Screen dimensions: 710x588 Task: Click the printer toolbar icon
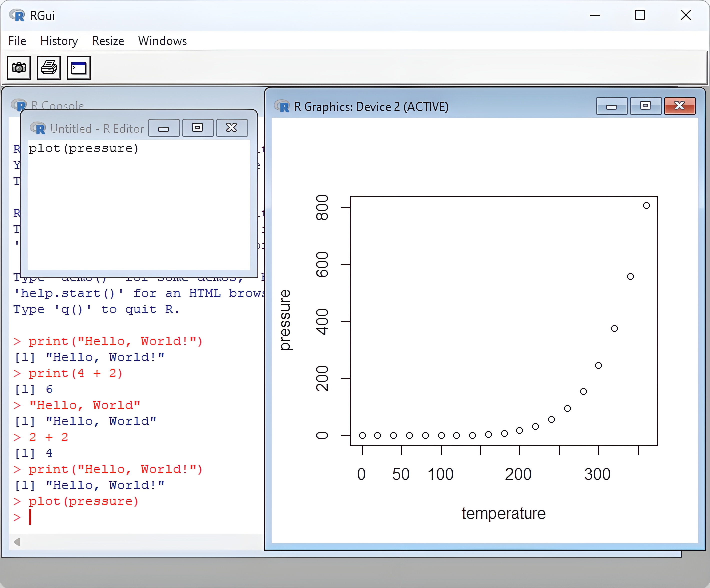[49, 68]
